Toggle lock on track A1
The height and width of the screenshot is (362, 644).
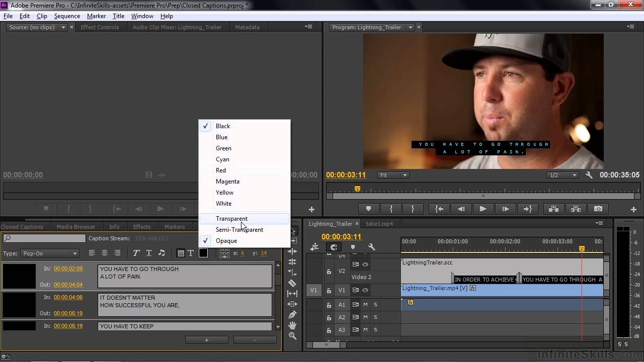coord(329,305)
